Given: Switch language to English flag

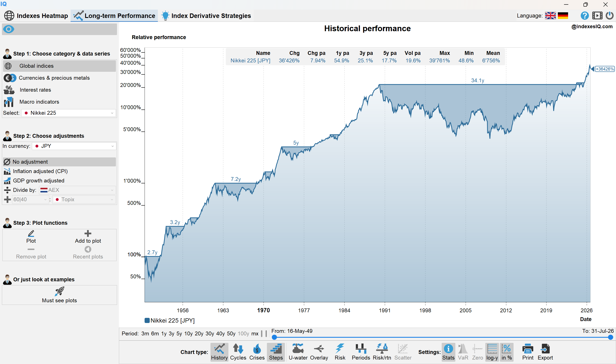Looking at the screenshot, I should coord(551,16).
